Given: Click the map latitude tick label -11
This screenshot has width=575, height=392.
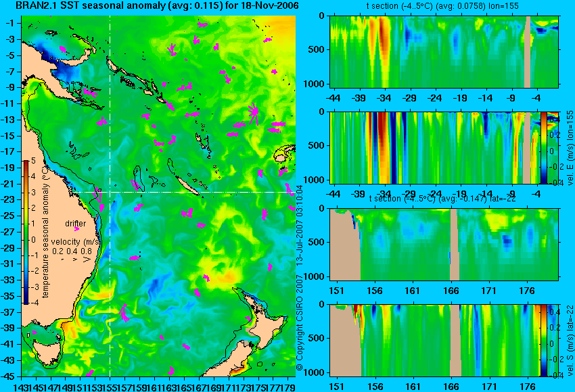Looking at the screenshot, I should pos(7,103).
